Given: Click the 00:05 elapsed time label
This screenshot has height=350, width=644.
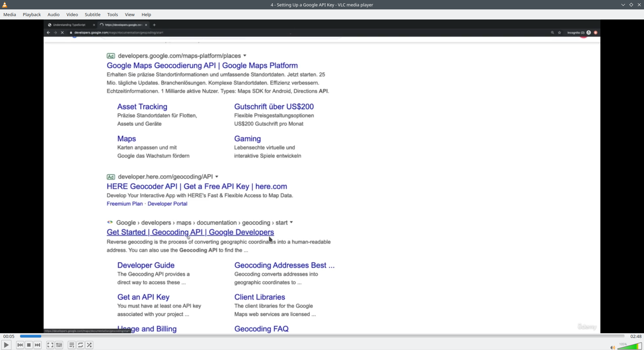Looking at the screenshot, I should click(x=9, y=336).
